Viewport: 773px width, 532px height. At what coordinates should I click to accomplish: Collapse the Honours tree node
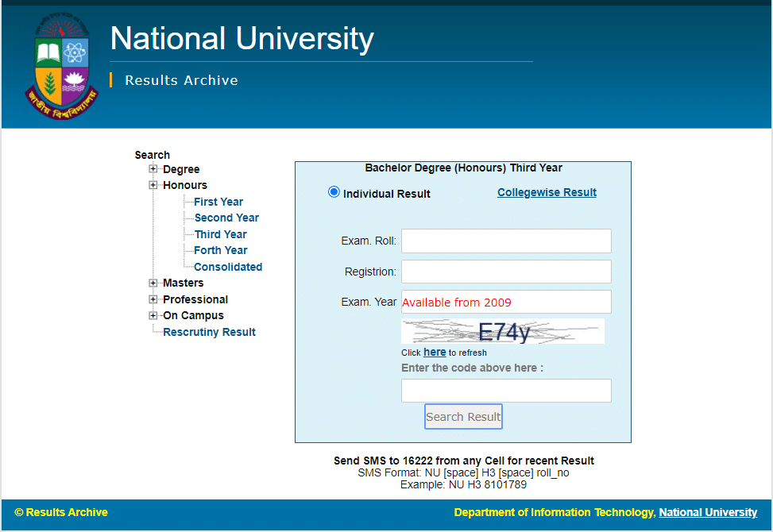153,185
